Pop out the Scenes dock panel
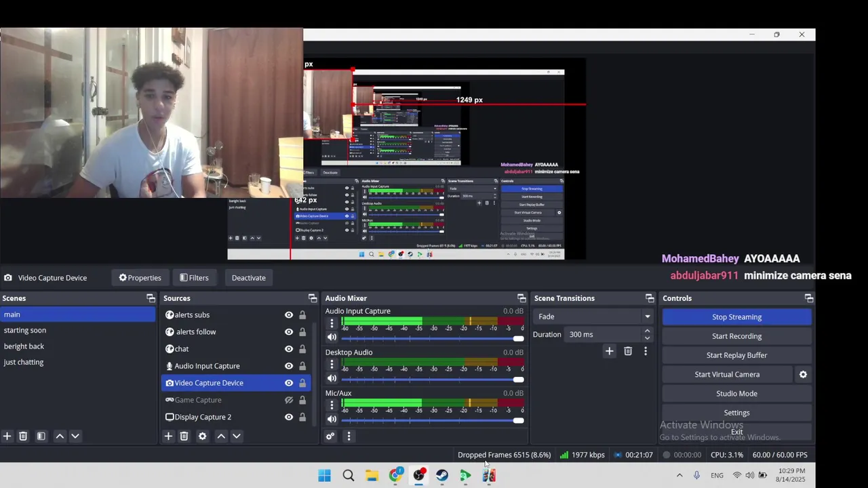This screenshot has height=488, width=868. (x=151, y=298)
